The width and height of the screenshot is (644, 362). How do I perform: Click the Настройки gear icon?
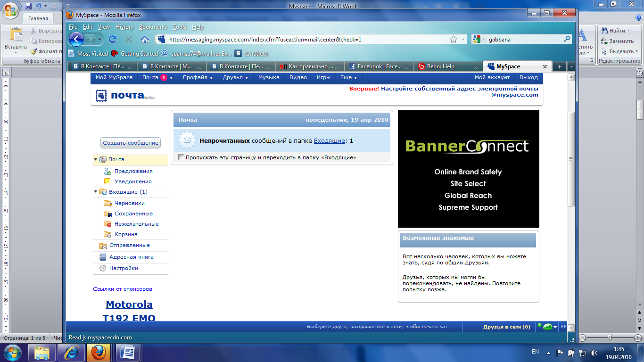point(103,268)
